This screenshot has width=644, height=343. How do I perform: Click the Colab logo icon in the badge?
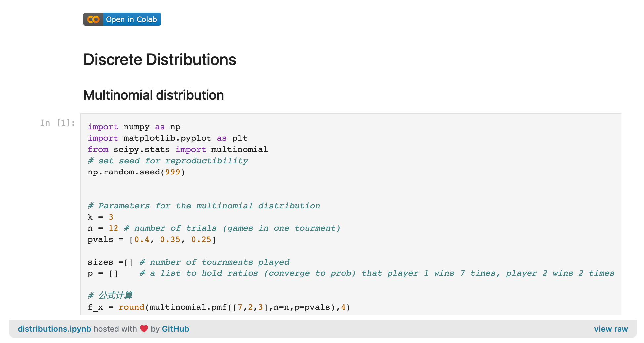pos(93,20)
